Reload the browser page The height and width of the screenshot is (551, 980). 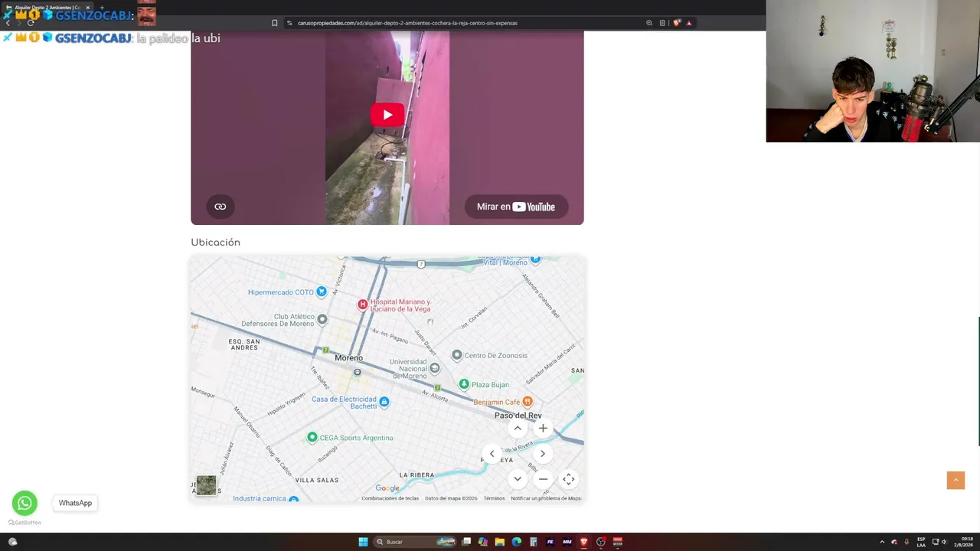pyautogui.click(x=31, y=23)
